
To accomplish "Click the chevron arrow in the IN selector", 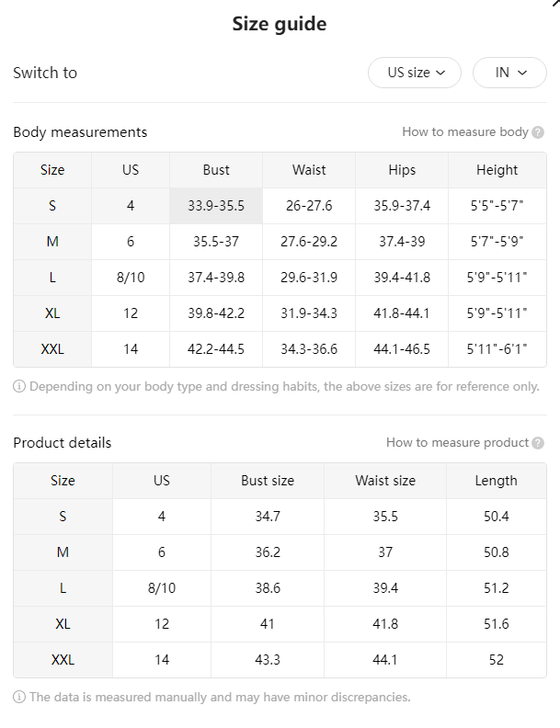I will click(x=522, y=73).
